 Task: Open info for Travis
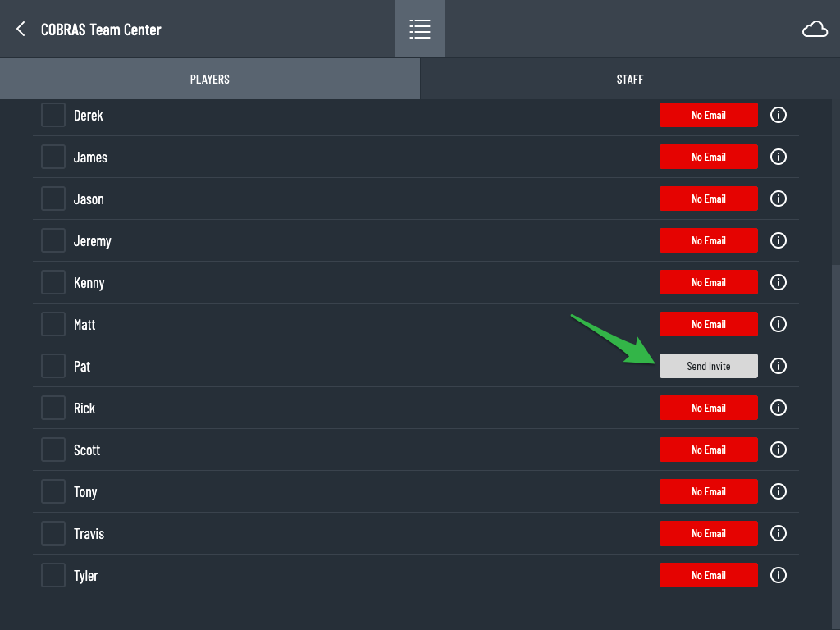[778, 533]
